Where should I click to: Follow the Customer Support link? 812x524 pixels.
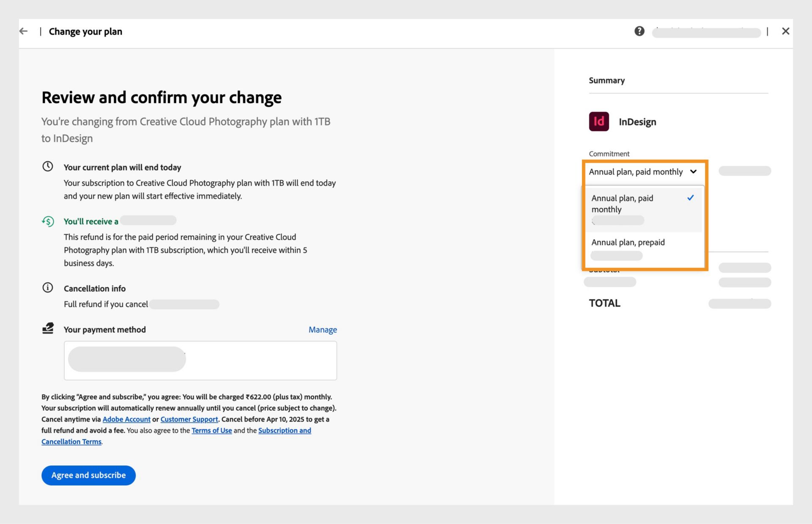(189, 419)
